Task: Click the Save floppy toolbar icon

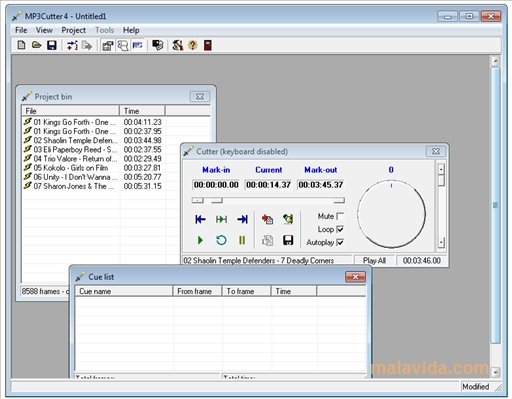Action: pos(51,45)
